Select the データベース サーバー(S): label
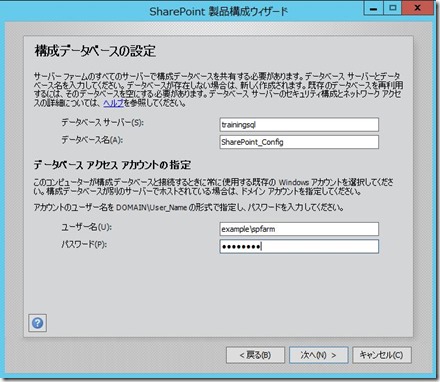This screenshot has height=382, width=440. point(102,123)
